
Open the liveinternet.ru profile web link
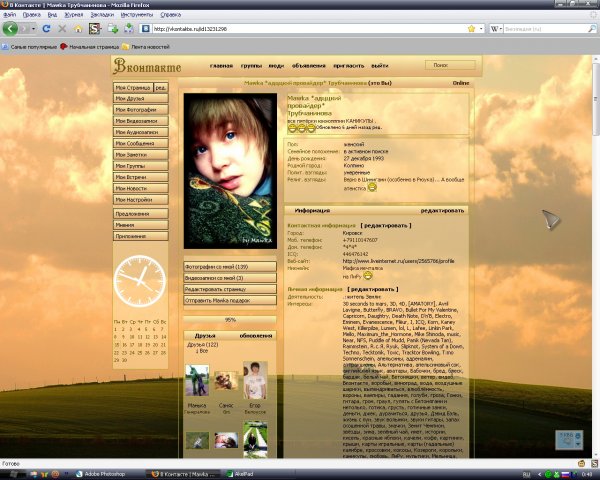(x=398, y=261)
